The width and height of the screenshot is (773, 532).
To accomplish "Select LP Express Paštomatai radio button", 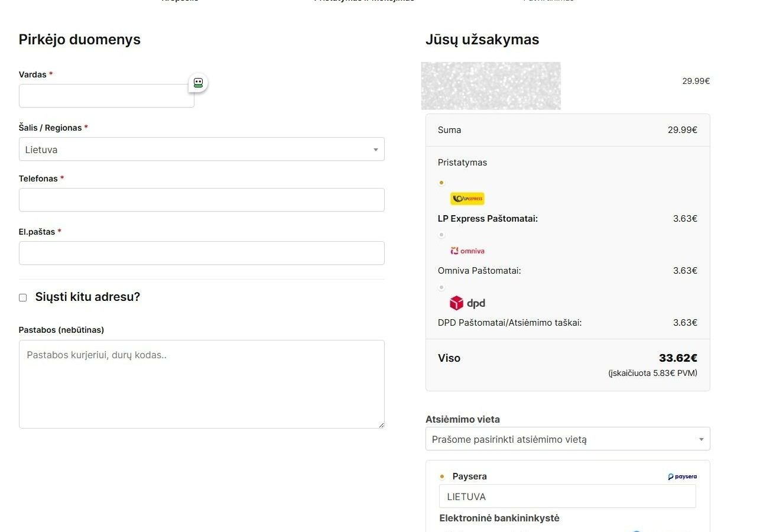I will tap(441, 183).
